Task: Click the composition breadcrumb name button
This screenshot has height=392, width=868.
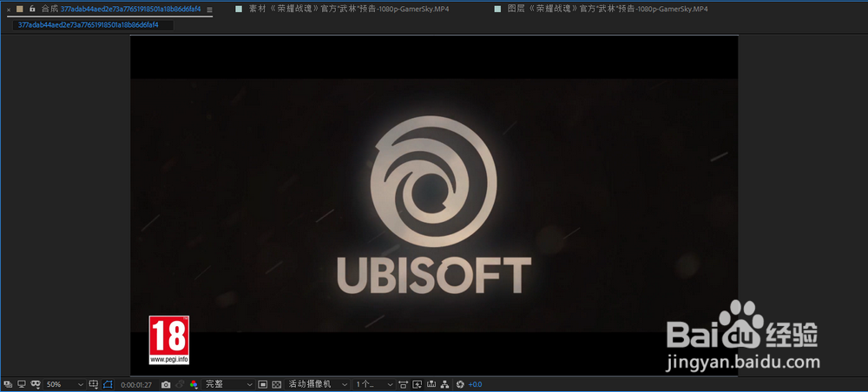Action: click(x=93, y=25)
